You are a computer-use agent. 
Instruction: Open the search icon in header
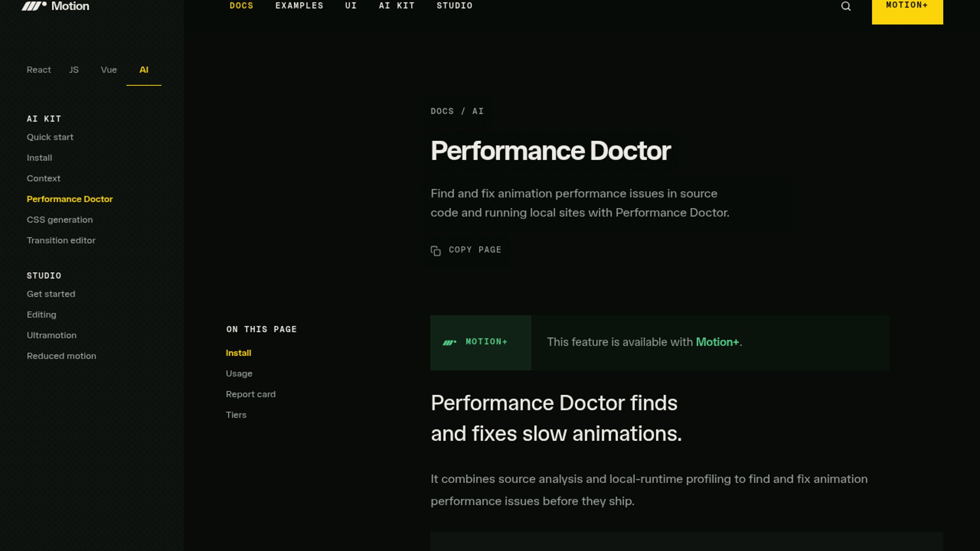click(846, 6)
